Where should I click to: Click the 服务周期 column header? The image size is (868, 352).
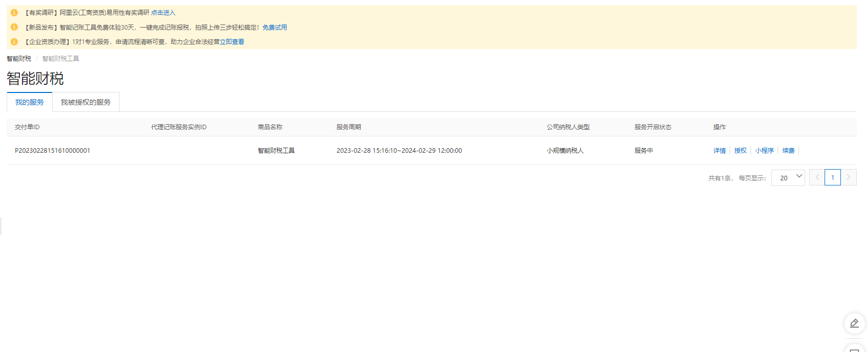pos(349,127)
